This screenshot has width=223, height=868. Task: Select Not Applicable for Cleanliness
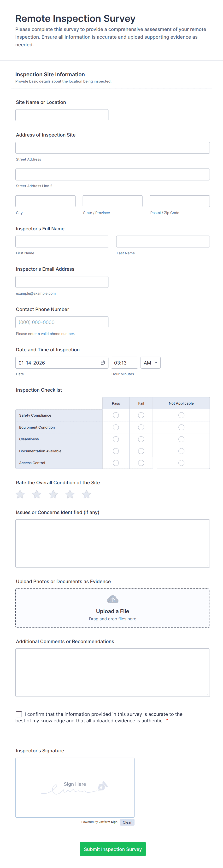tap(181, 439)
